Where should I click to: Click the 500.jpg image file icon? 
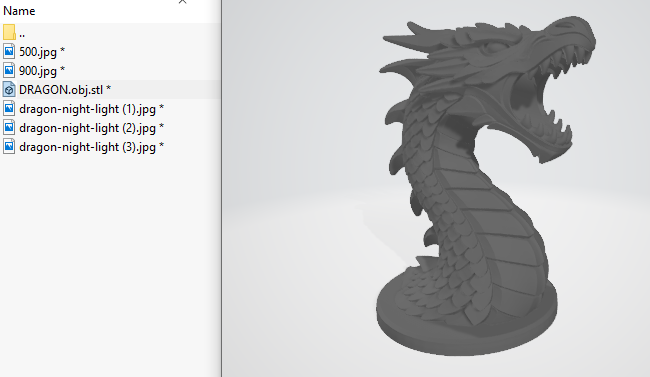point(9,51)
